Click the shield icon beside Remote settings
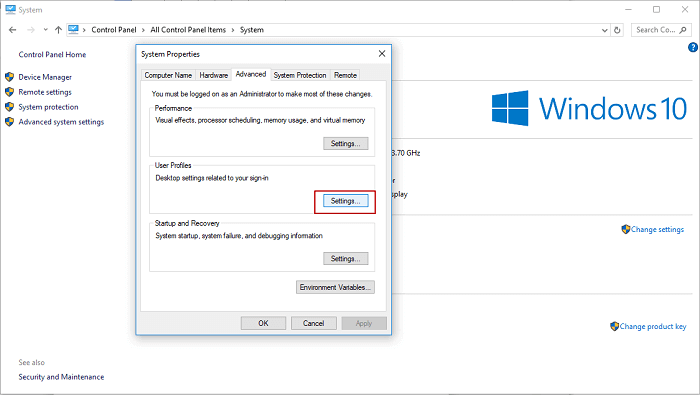This screenshot has height=395, width=700. [x=9, y=92]
